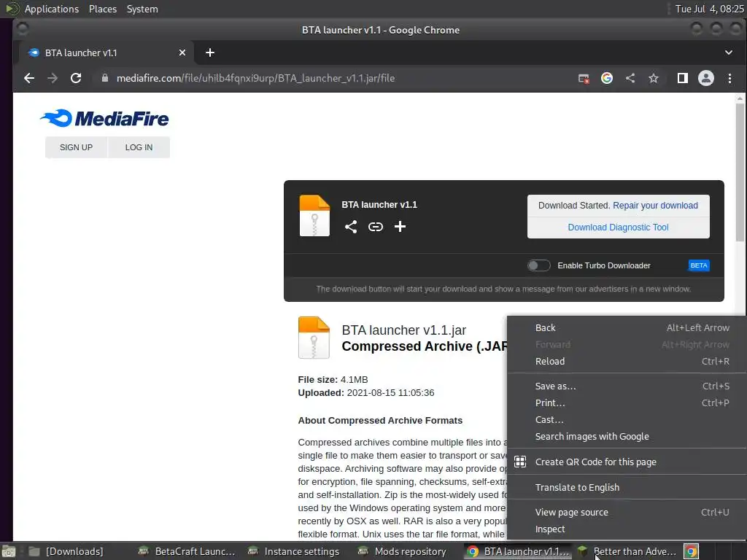The height and width of the screenshot is (560, 747).
Task: Bookmark this page with the star icon
Action: click(653, 78)
